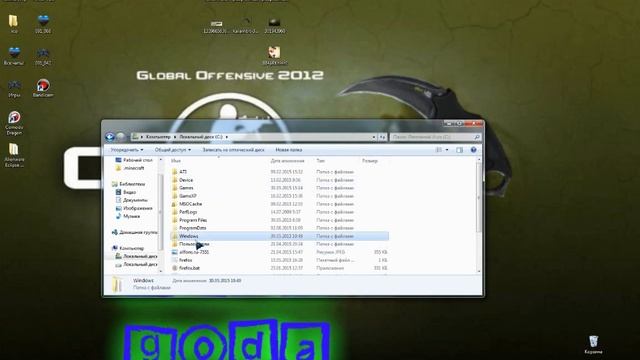Screen dimensions: 640x360
Task: Select the GameXP folder row
Action: pos(279,196)
